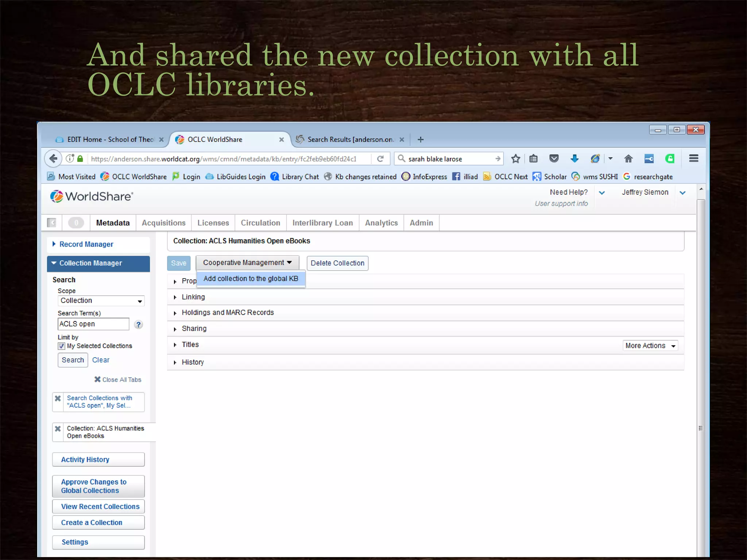This screenshot has height=560, width=747.
Task: Bookmark this page with the star icon
Action: [515, 159]
